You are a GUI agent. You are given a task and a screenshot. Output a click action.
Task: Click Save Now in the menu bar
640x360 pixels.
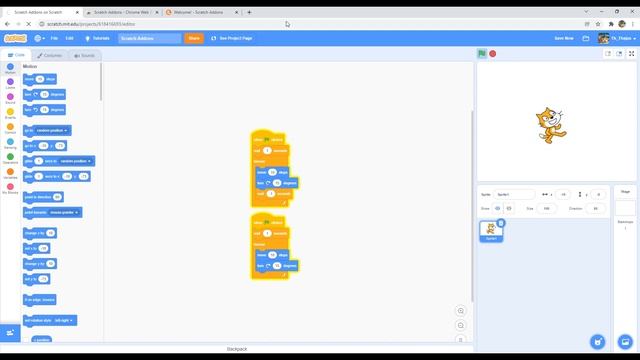[x=564, y=38]
